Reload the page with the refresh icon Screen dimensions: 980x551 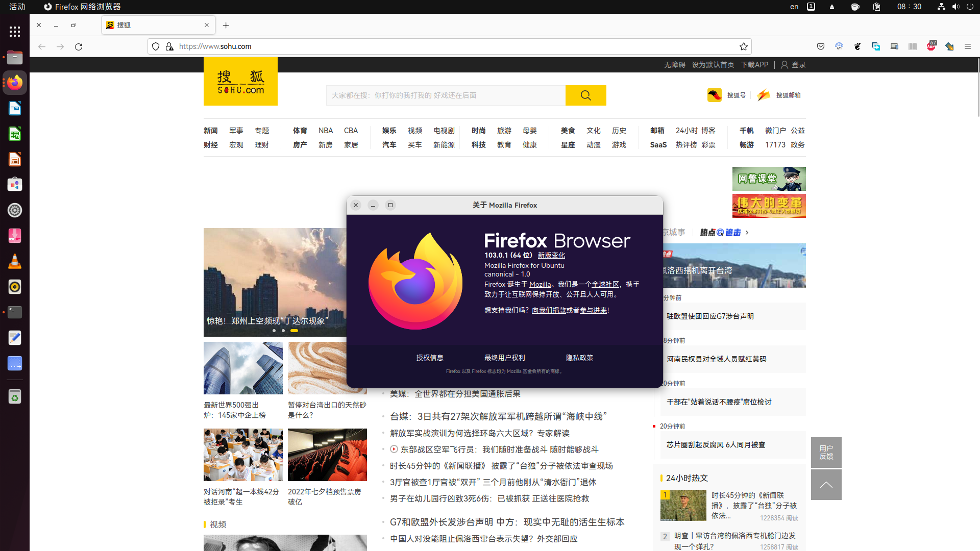pyautogui.click(x=79, y=46)
